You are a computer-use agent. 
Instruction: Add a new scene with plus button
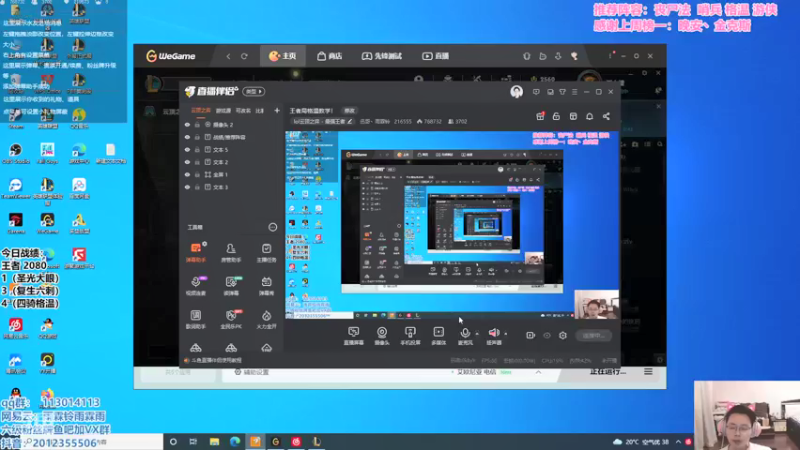point(277,110)
